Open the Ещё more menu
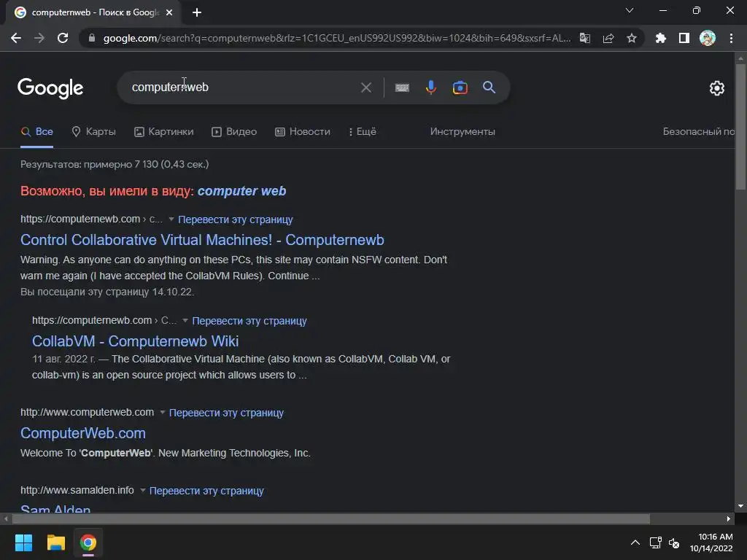 point(363,131)
